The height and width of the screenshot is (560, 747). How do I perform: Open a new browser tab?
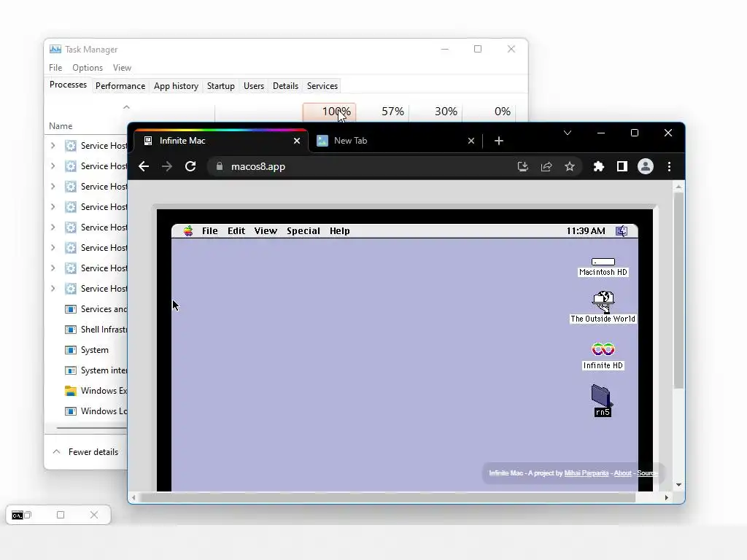(499, 141)
